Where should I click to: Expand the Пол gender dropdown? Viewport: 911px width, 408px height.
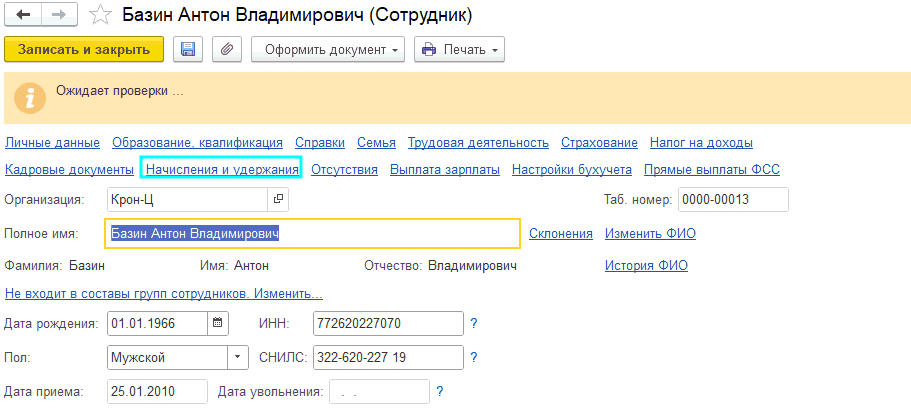coord(237,357)
